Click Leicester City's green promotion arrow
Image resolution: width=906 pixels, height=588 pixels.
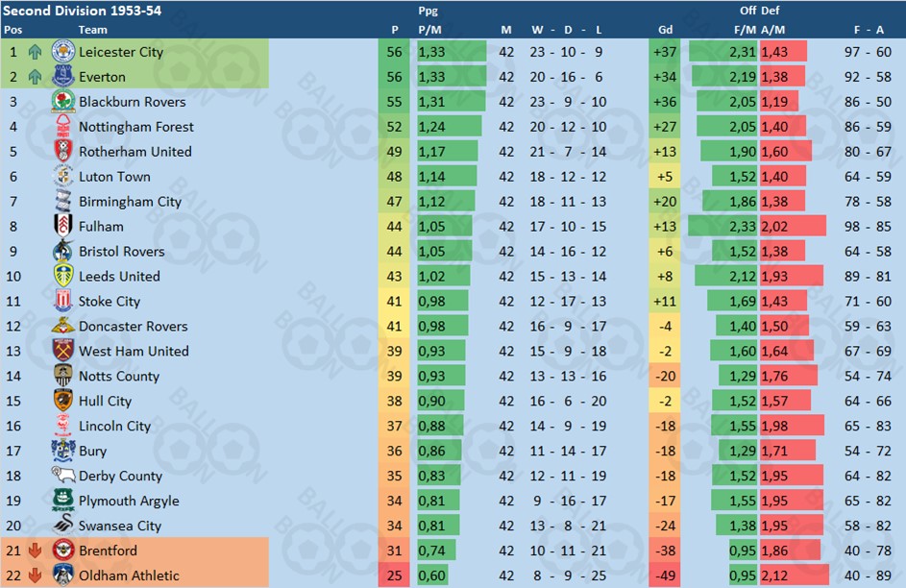pyautogui.click(x=35, y=52)
